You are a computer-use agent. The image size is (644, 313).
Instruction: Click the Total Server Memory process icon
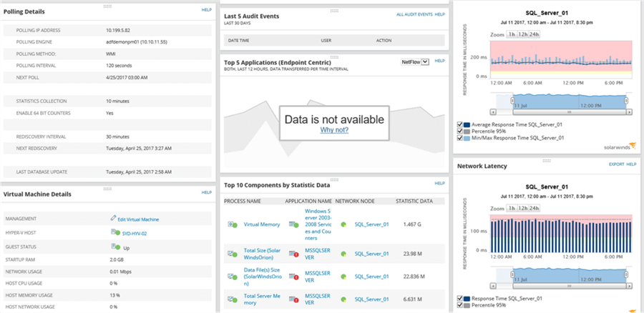point(233,299)
